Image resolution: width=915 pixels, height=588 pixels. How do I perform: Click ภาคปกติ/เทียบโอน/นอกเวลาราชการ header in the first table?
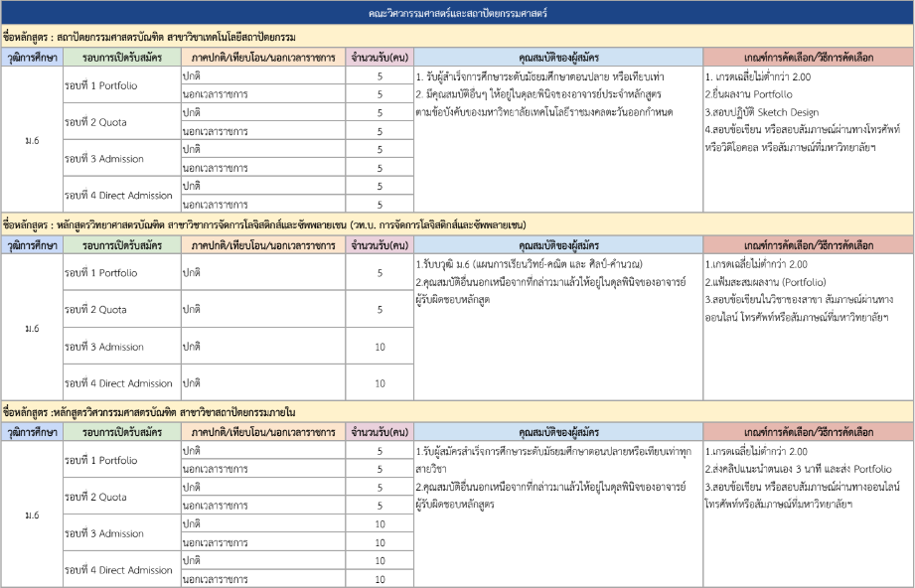coord(263,57)
